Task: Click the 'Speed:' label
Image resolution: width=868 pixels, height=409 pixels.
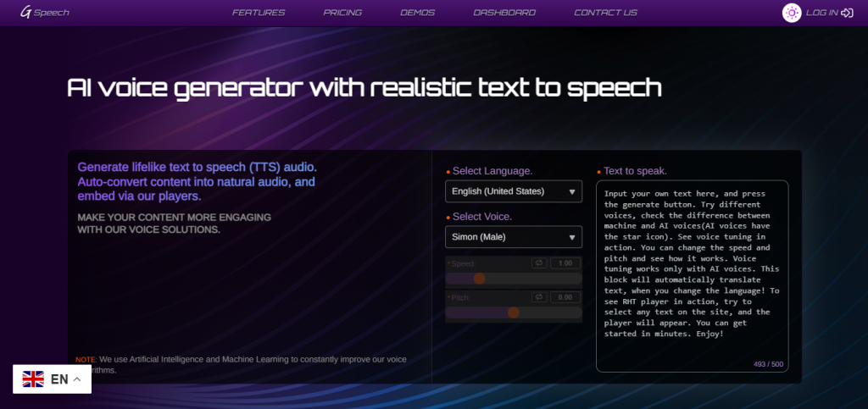Action: pyautogui.click(x=464, y=263)
